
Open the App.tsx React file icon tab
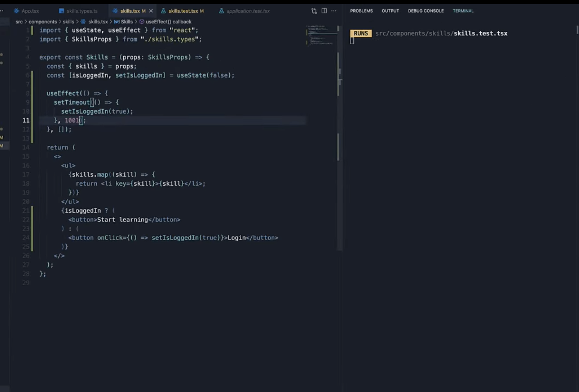coord(16,11)
